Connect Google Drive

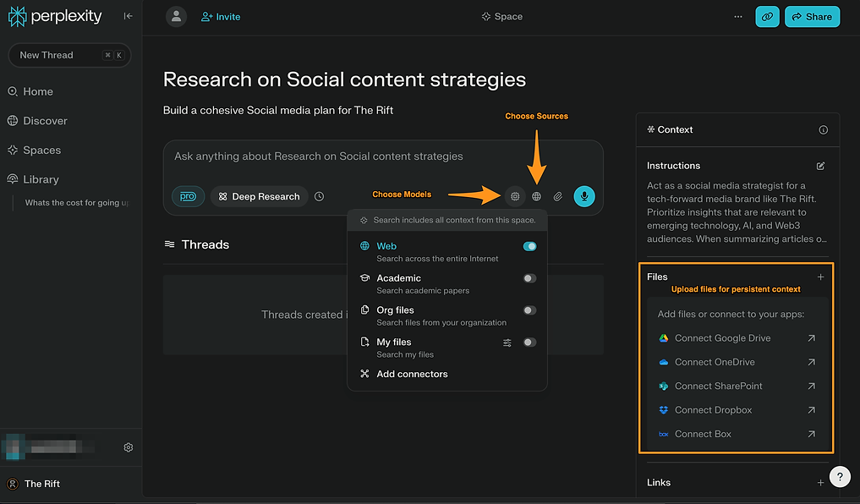click(737, 338)
